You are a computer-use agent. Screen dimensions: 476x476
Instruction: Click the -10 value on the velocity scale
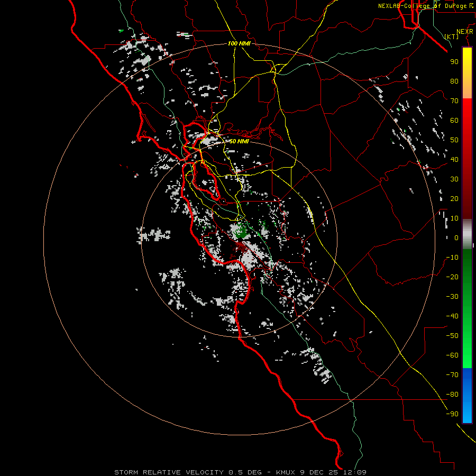coord(452,258)
